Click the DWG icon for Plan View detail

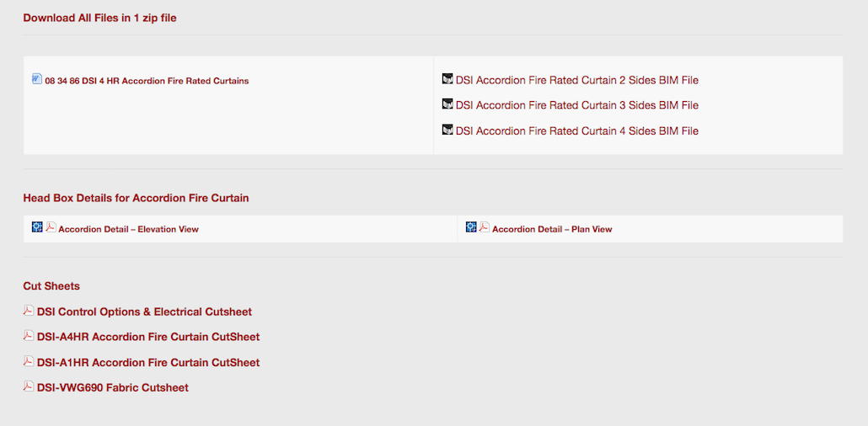[471, 227]
